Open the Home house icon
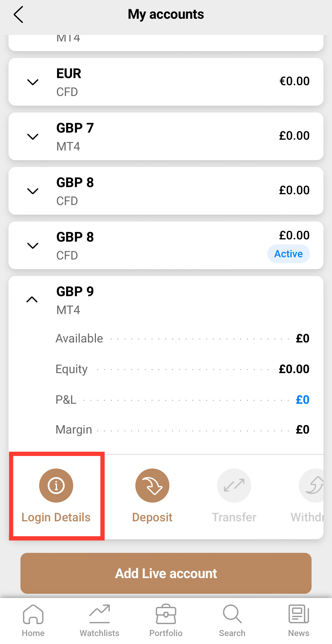This screenshot has width=332, height=644. pyautogui.click(x=33, y=614)
